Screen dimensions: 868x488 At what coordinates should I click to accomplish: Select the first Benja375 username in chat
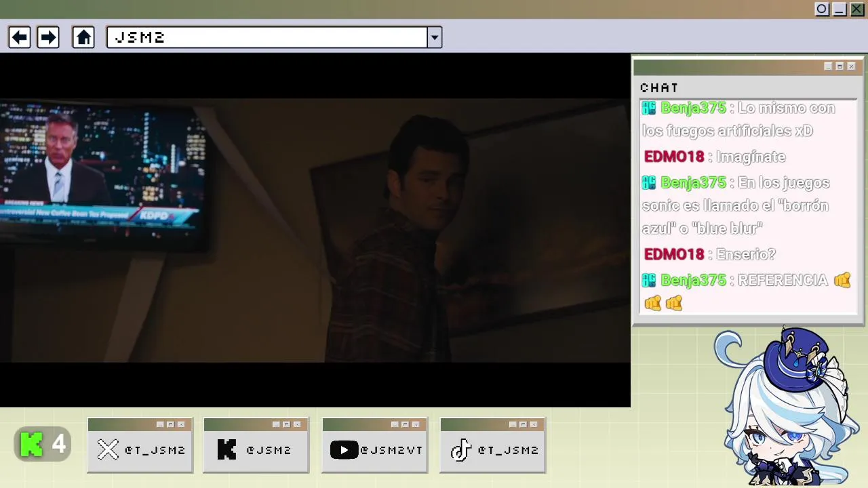(x=693, y=108)
